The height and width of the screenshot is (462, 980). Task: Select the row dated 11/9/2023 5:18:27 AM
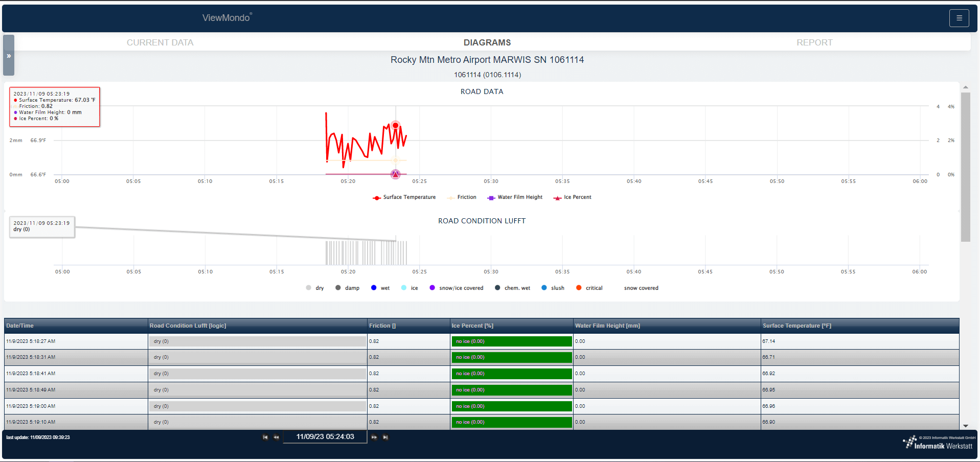482,341
